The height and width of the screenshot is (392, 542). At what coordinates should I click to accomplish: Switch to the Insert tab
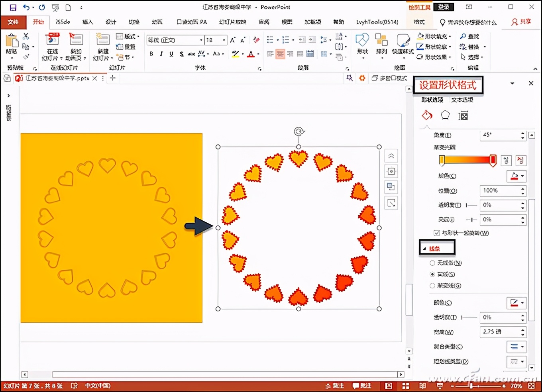pos(88,22)
